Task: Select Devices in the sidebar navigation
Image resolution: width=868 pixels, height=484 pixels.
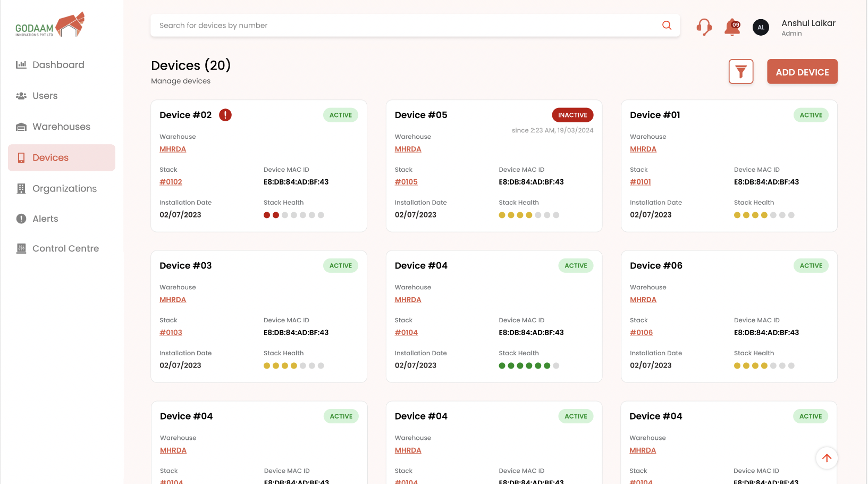Action: point(50,157)
